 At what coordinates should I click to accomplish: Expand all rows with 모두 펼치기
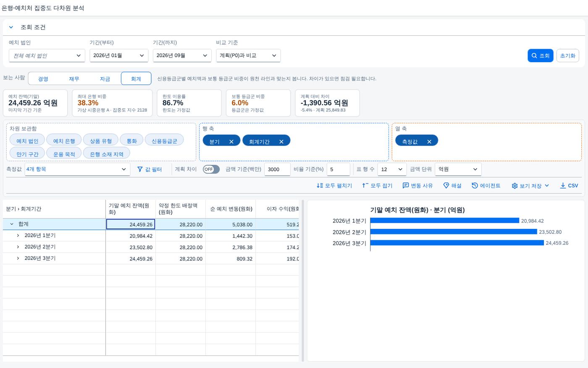point(334,185)
